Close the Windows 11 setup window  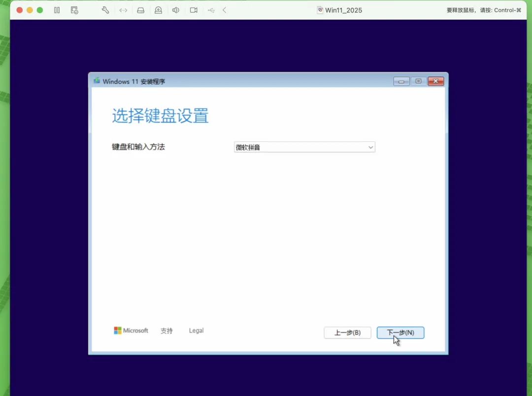click(x=435, y=81)
